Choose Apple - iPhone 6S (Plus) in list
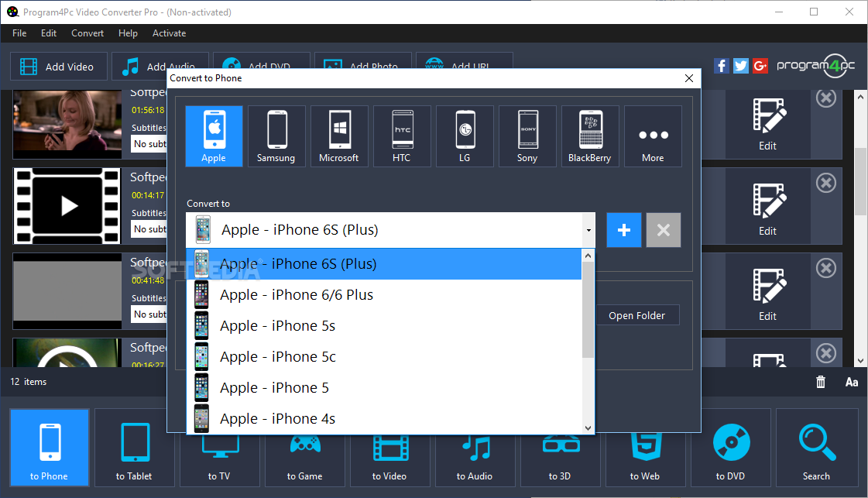The height and width of the screenshot is (498, 868). [x=384, y=263]
